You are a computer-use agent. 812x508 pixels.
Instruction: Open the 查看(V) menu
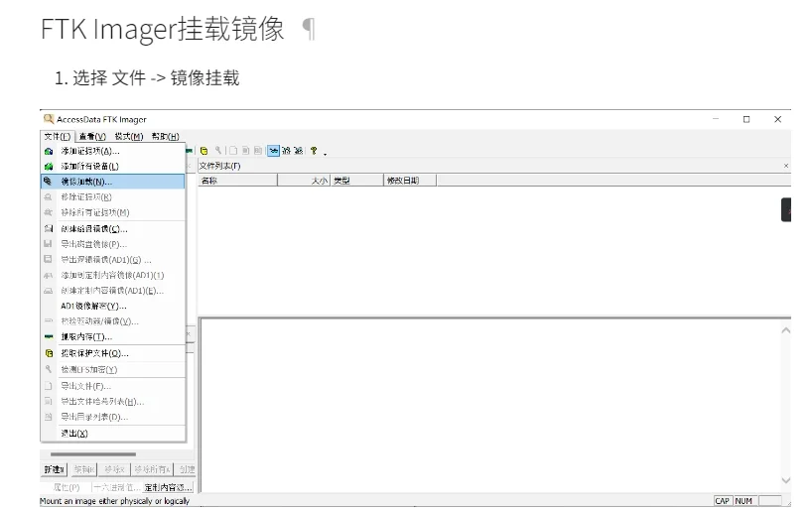[92, 136]
